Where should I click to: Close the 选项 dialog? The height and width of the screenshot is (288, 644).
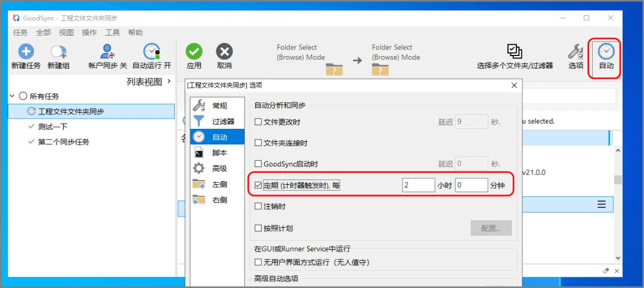pos(514,85)
